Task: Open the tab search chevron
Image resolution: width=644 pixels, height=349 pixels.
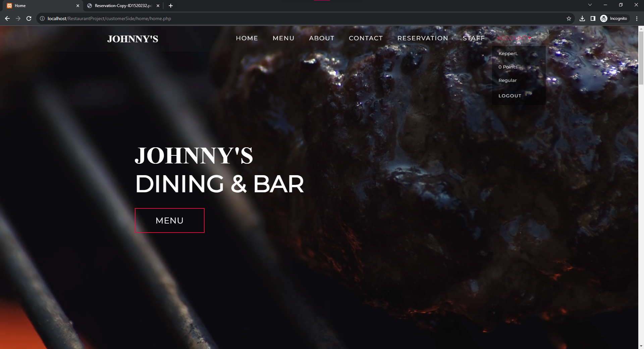Action: pos(590,5)
